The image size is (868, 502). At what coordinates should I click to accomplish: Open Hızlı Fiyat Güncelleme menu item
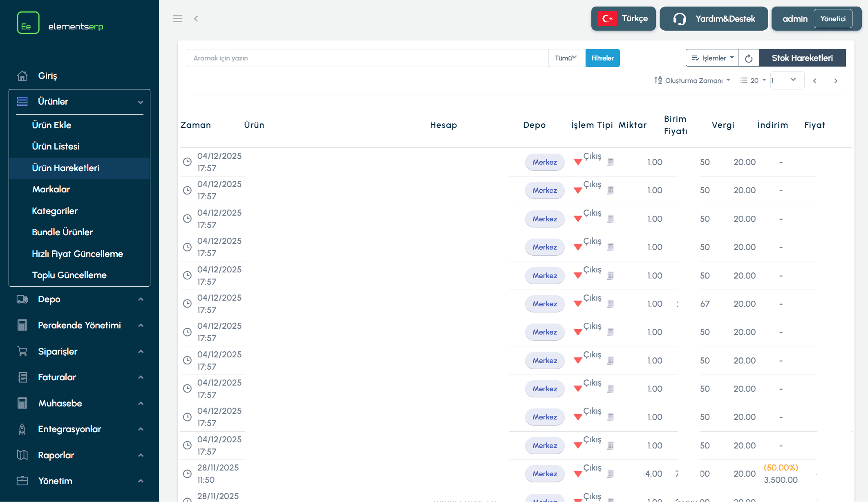(x=77, y=254)
